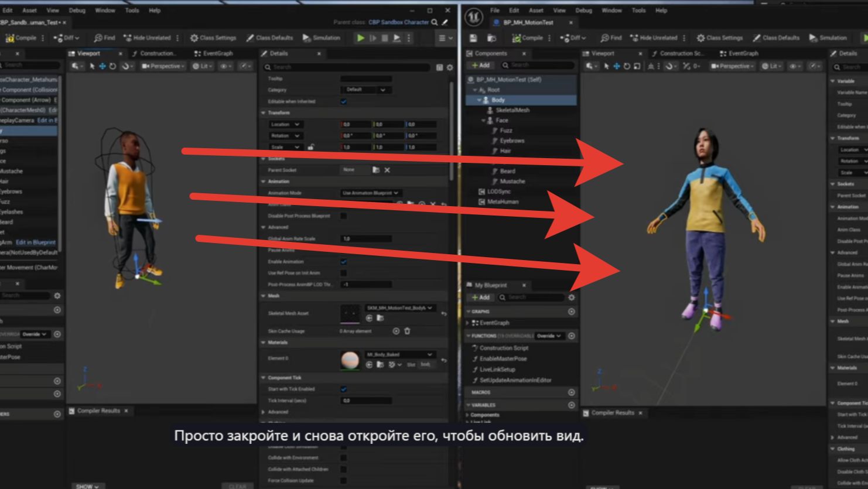The height and width of the screenshot is (489, 868).
Task: Open the File menu in the right window
Action: pos(495,11)
